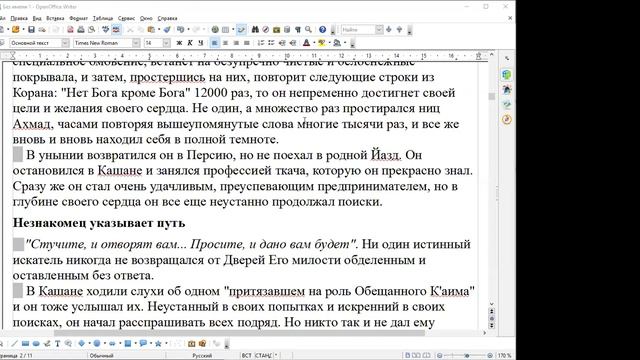
Task: Click the Undo icon
Action: pos(180,29)
